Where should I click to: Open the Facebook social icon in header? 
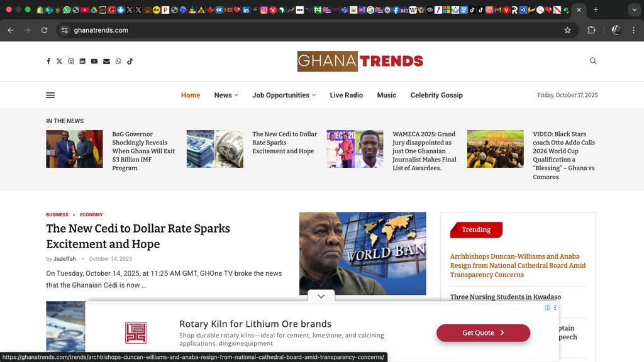click(48, 61)
